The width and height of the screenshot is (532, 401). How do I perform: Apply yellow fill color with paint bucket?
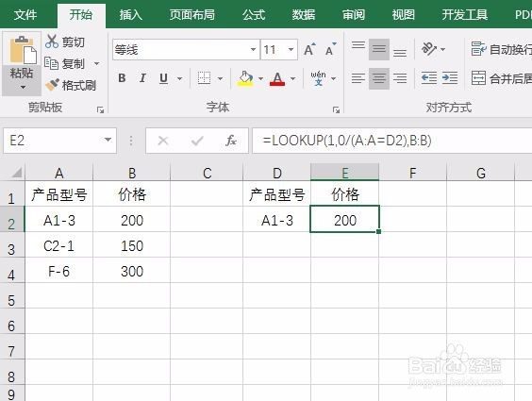coord(245,78)
